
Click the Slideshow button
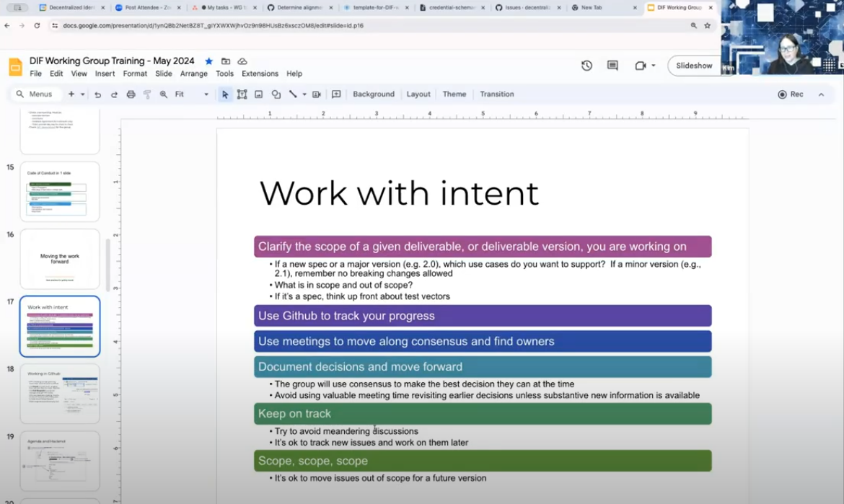coord(694,66)
